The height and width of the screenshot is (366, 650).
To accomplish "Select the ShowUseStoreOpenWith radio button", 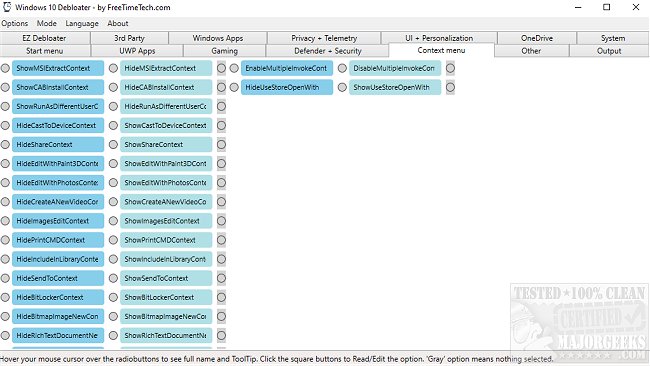I will (x=342, y=87).
